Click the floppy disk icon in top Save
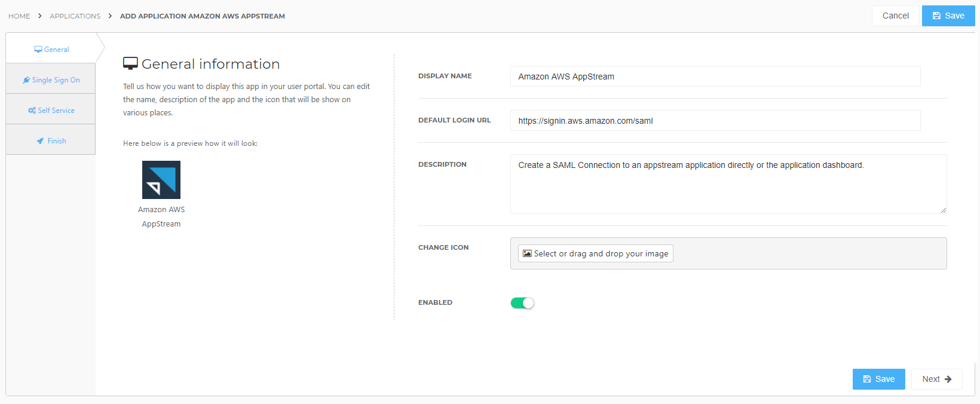The width and height of the screenshot is (980, 404). point(936,16)
